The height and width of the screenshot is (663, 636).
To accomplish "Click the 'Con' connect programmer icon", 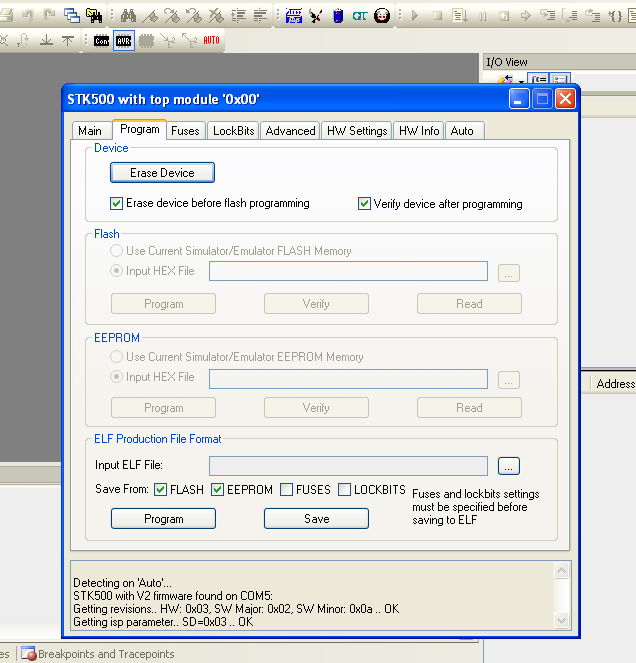I will (101, 41).
